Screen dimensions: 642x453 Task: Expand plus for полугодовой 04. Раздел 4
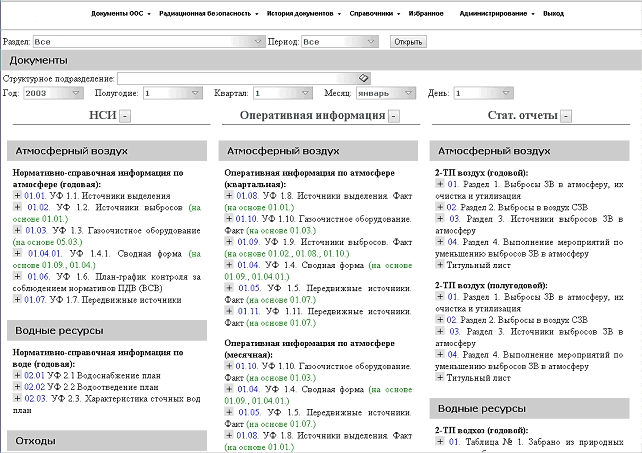tap(440, 354)
